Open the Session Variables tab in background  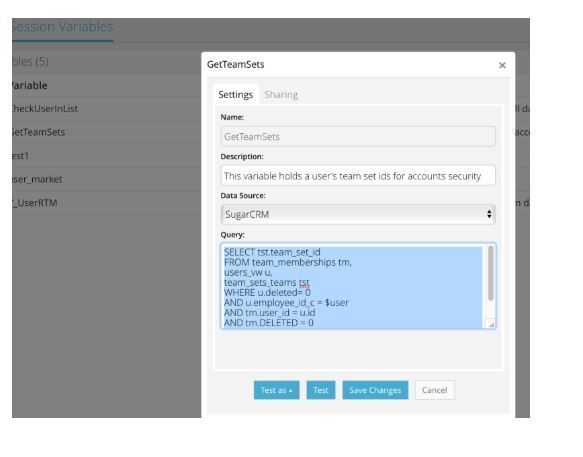62,27
